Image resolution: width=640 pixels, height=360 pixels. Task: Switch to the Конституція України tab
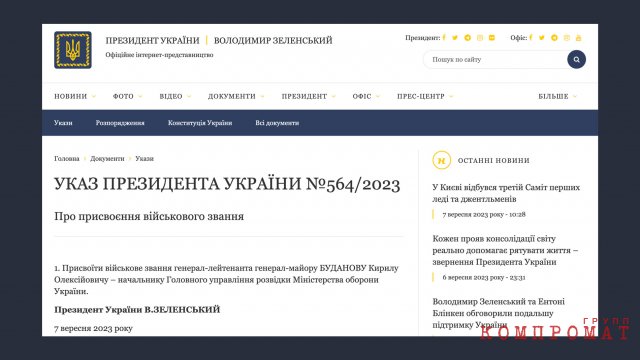200,123
